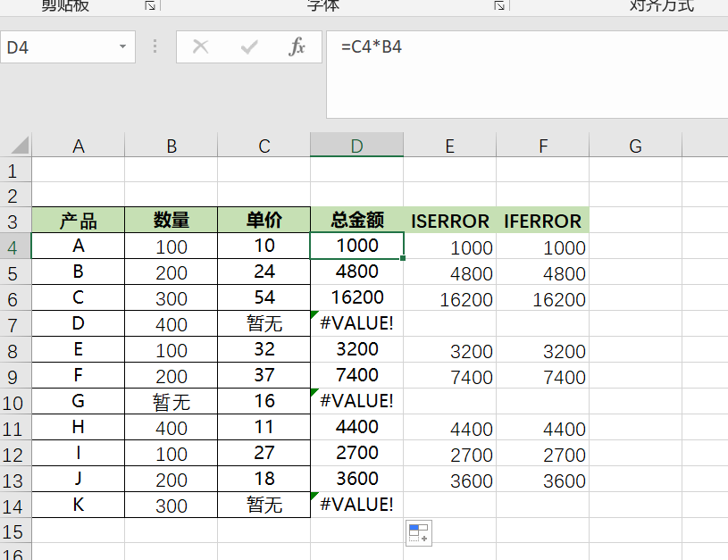Select column A header
Image resolution: width=728 pixels, height=560 pixels.
(x=79, y=146)
